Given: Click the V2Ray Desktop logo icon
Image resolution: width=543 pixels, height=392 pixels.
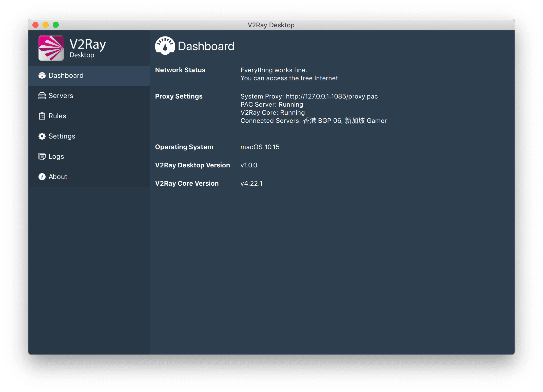Looking at the screenshot, I should [x=51, y=48].
